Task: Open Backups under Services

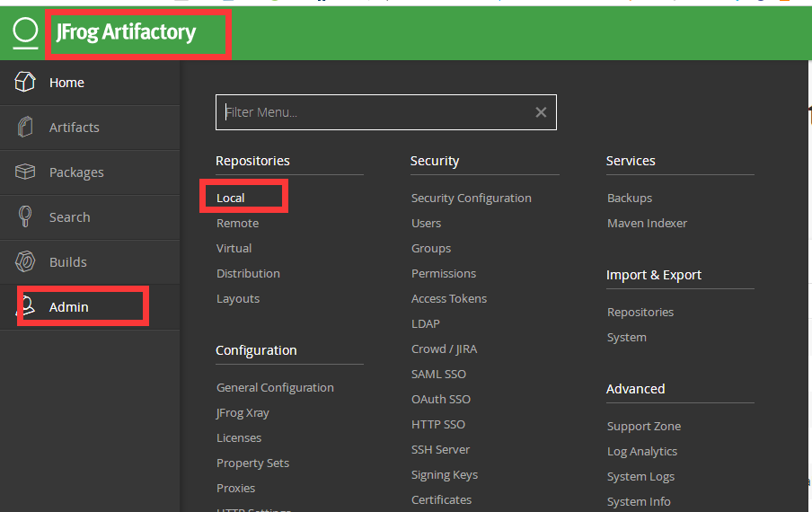Action: (629, 198)
